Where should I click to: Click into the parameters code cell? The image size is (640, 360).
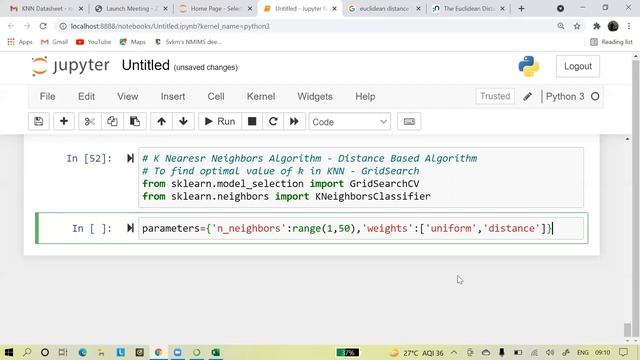pos(361,229)
